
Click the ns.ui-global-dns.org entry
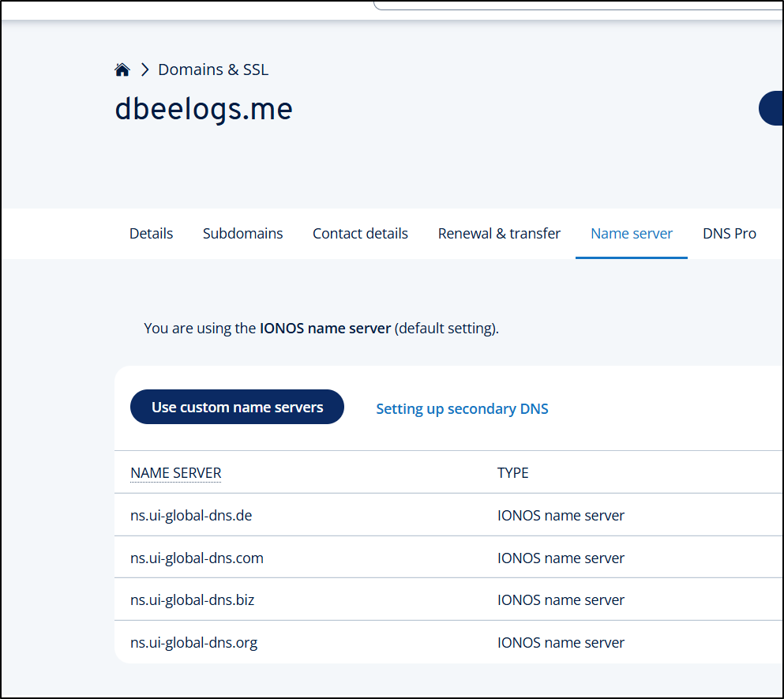(193, 643)
